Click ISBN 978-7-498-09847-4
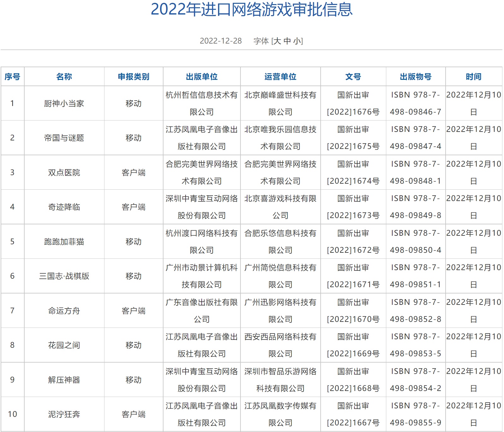This screenshot has width=504, height=432. 416,138
